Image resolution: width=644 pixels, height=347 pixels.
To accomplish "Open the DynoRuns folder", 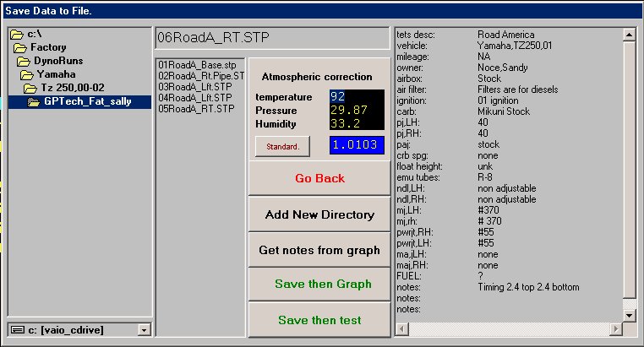I will point(57,62).
